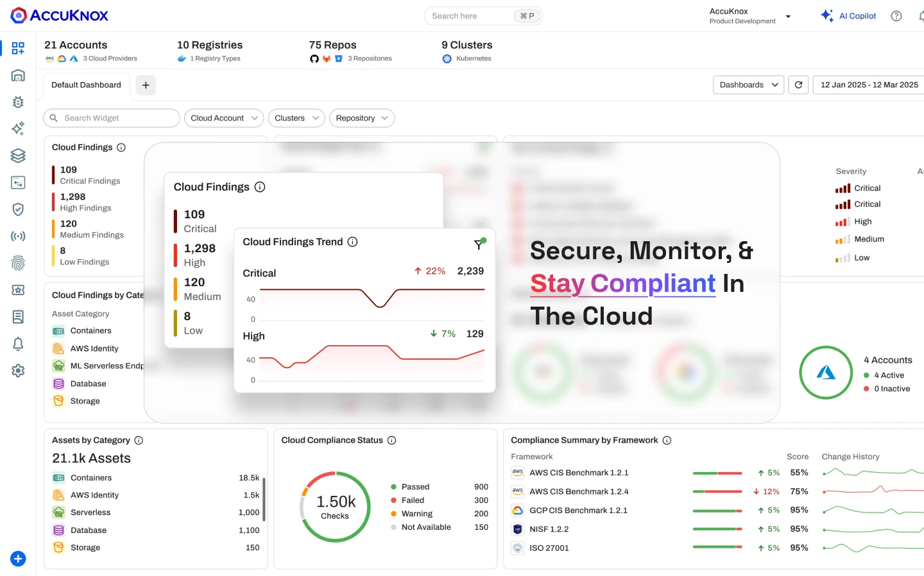
Task: Click AWS CIS Benchmark 1.2.4 framework row
Action: [x=717, y=492]
